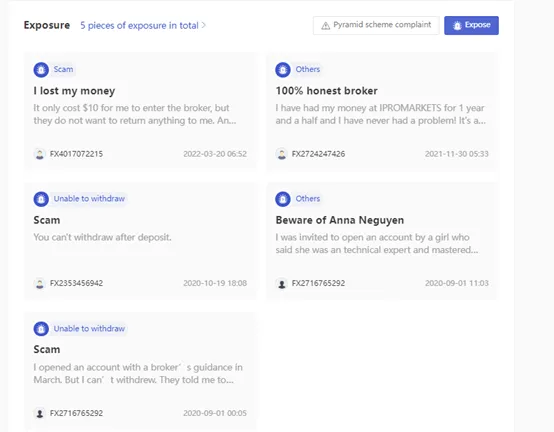This screenshot has height=432, width=554.
Task: Click the siren icon on the Expose button
Action: [457, 25]
